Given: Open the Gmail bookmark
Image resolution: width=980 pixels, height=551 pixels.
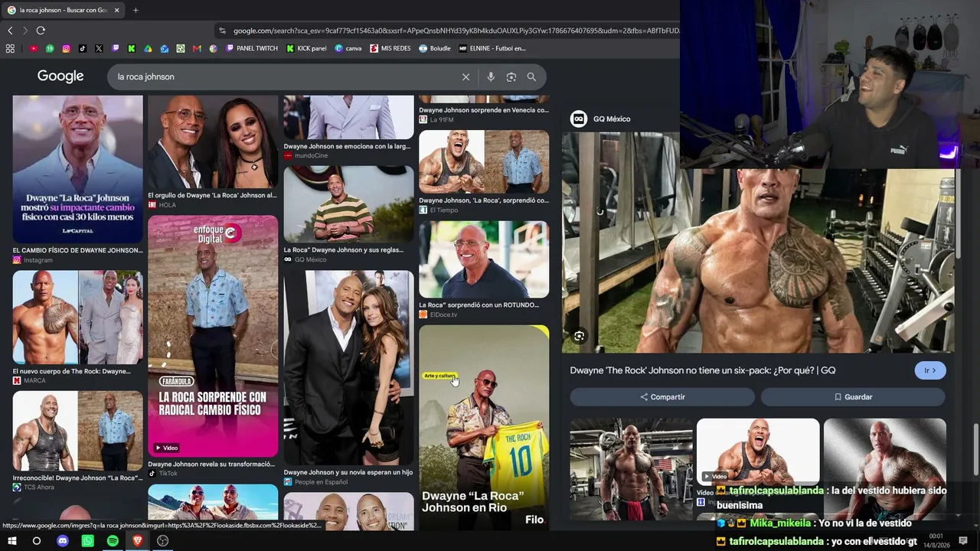Looking at the screenshot, I should point(197,48).
